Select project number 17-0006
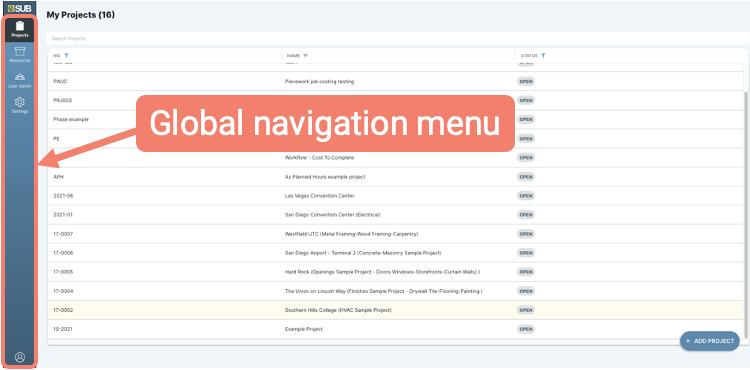 [63, 253]
